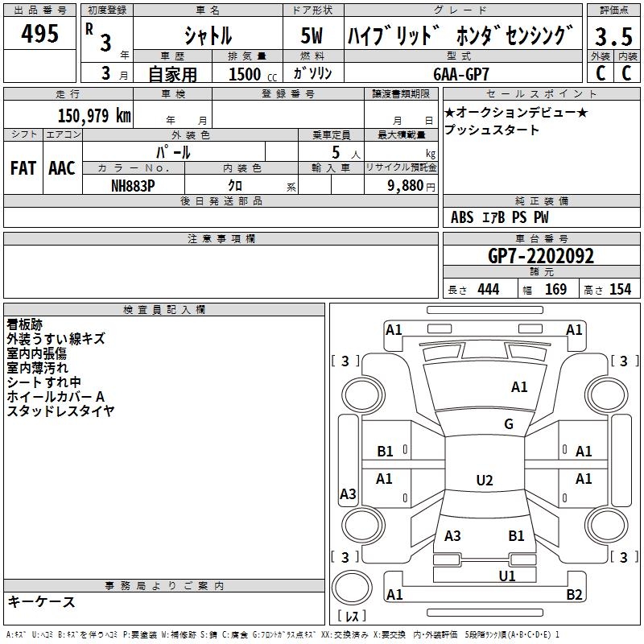Click the note スタッドレスタイヤ
The image size is (644, 644).
pyautogui.click(x=60, y=411)
